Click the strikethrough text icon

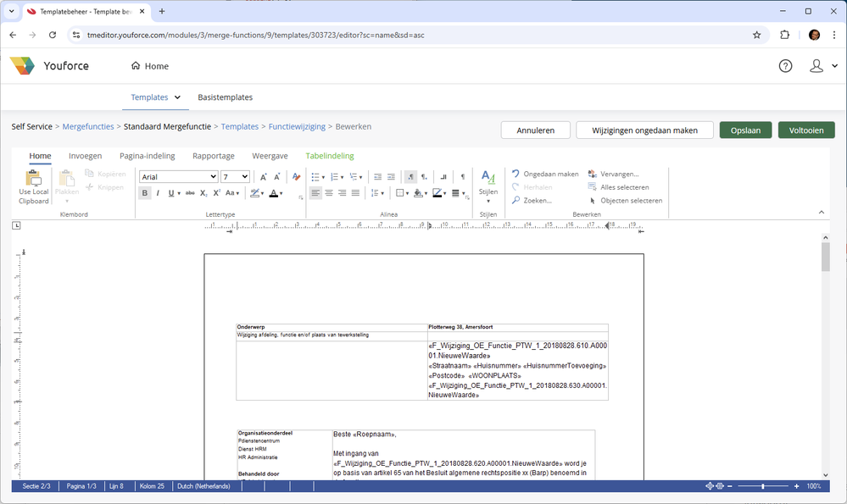pos(190,193)
